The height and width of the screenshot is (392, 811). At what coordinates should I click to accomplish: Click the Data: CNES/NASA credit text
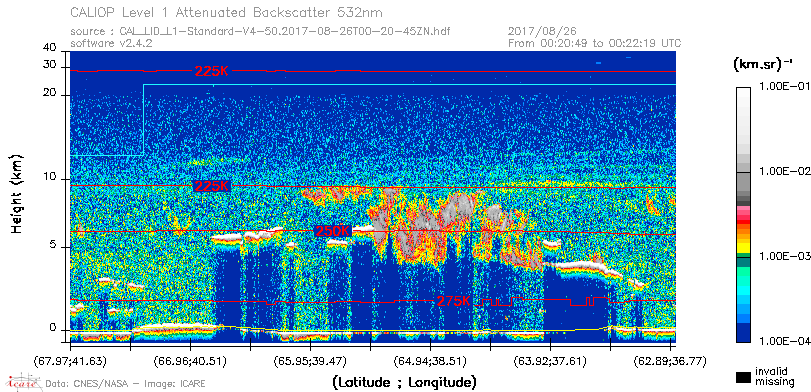126,384
